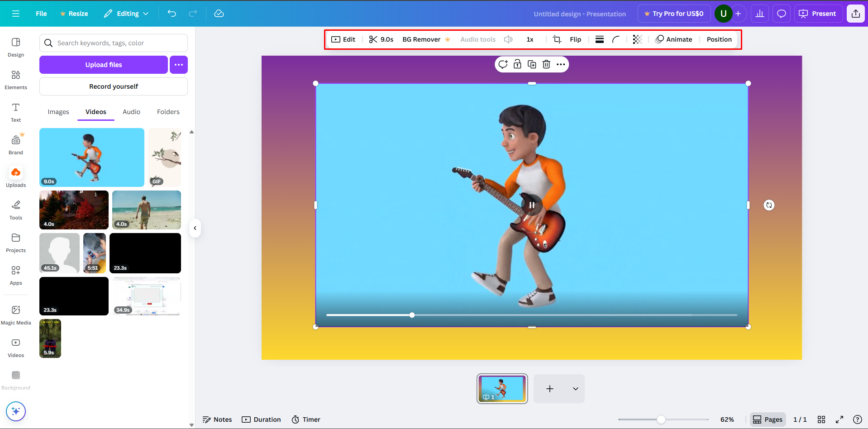
Task: Open the Position panel
Action: pos(719,39)
